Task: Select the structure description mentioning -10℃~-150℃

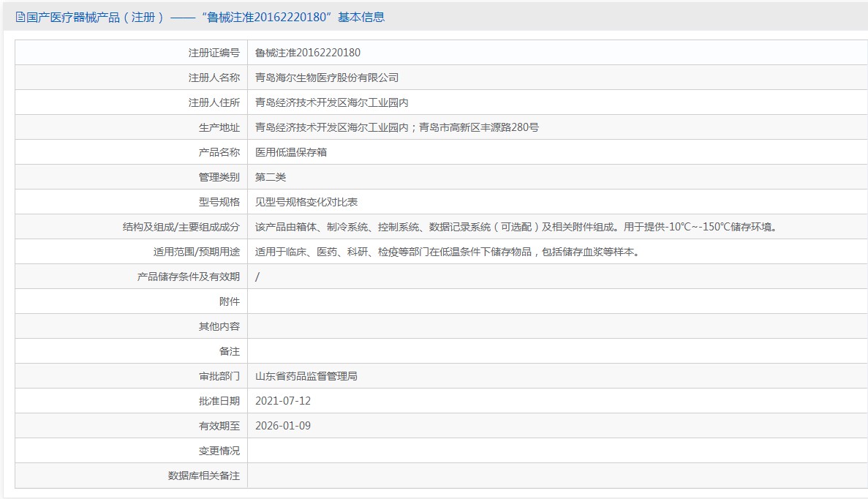Action: (517, 227)
